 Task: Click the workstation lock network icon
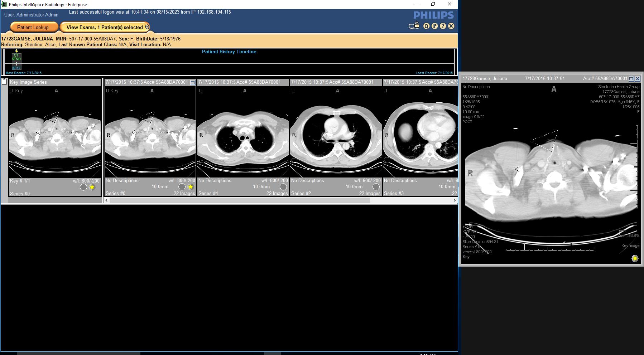[x=414, y=26]
